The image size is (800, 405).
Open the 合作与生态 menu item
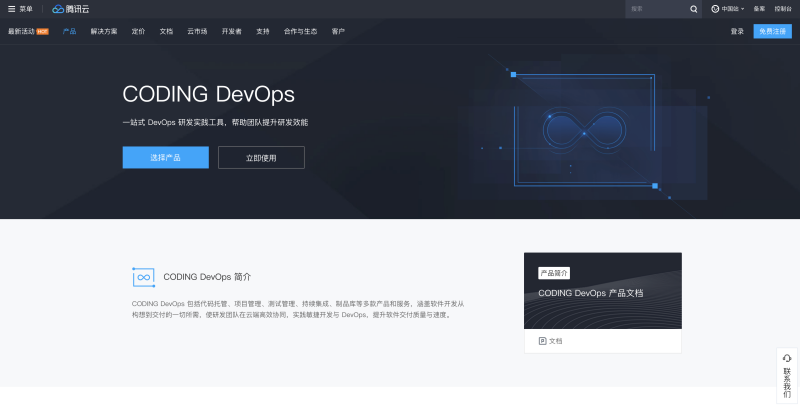coord(301,31)
